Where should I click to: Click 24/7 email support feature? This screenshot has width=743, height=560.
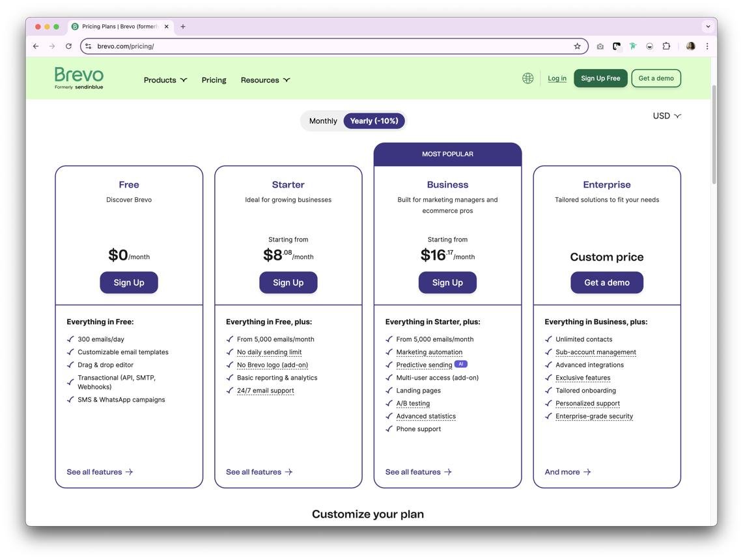point(266,391)
